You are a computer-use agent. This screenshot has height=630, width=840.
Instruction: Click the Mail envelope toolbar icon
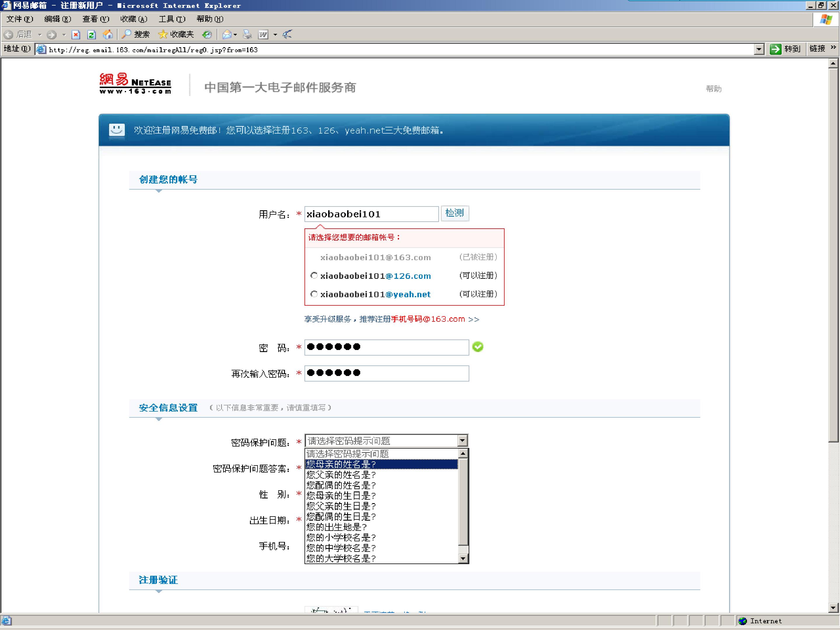[x=227, y=34]
